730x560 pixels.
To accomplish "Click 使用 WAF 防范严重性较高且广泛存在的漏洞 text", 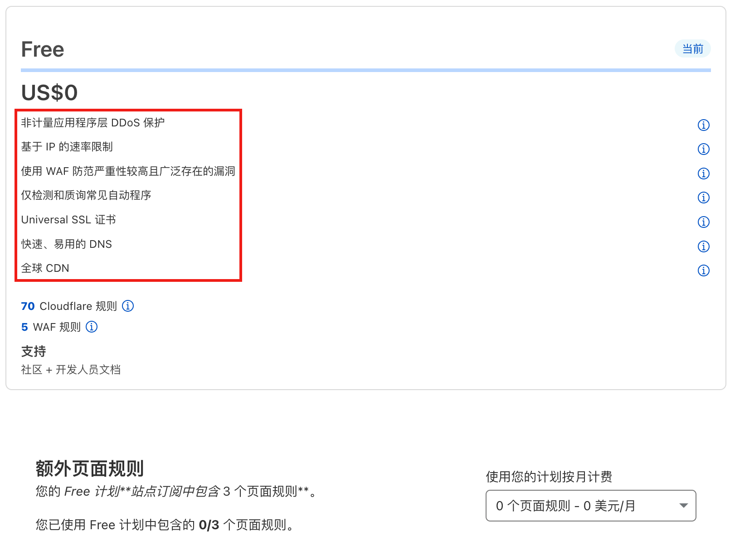I will 128,171.
